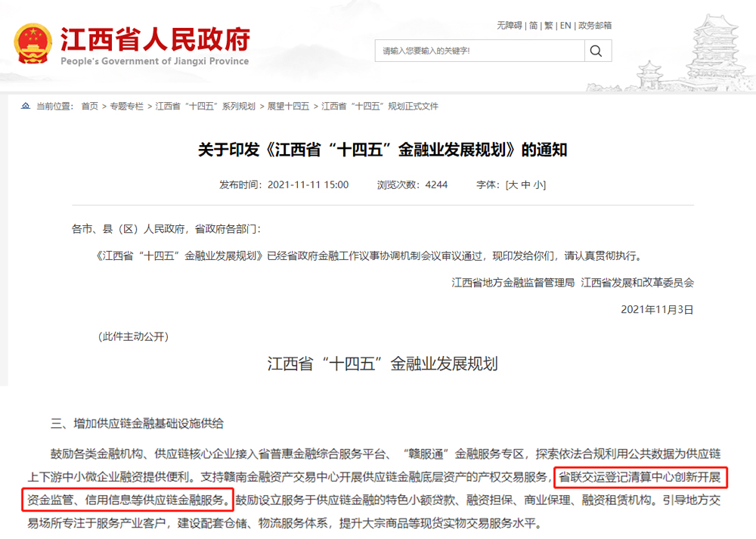Set font size to 大
Image resolution: width=756 pixels, height=539 pixels.
coord(513,184)
